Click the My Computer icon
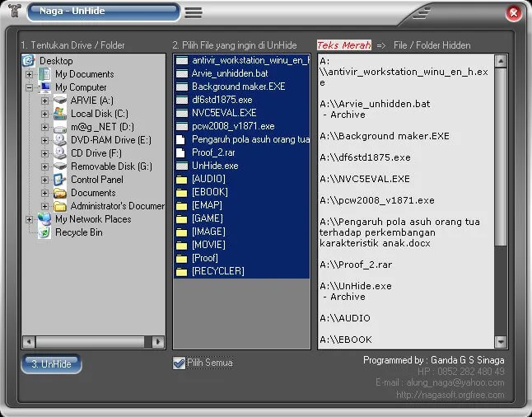The height and width of the screenshot is (417, 532). pyautogui.click(x=44, y=87)
